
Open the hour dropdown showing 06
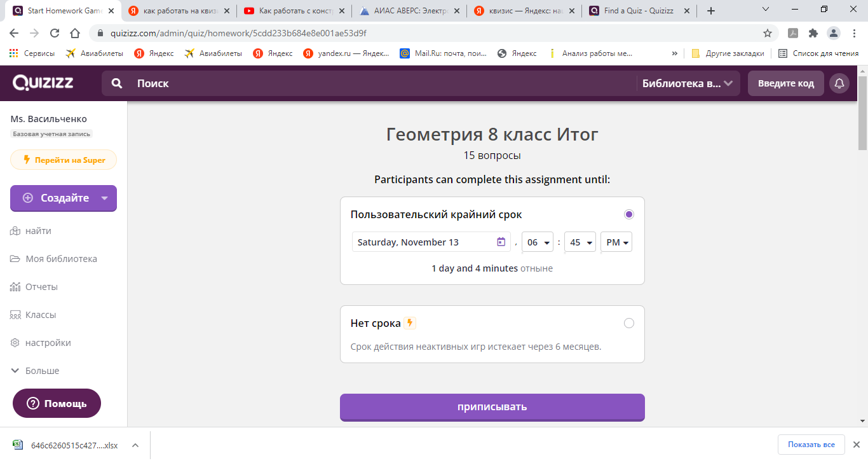538,242
